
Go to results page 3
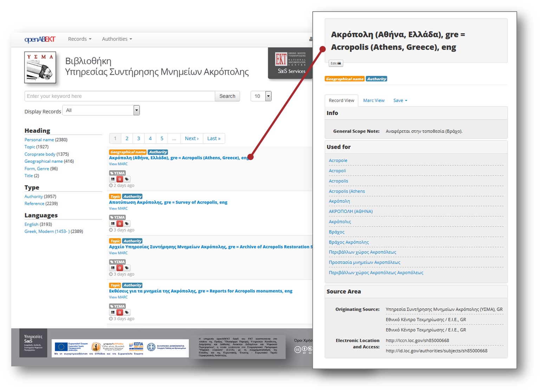point(138,138)
